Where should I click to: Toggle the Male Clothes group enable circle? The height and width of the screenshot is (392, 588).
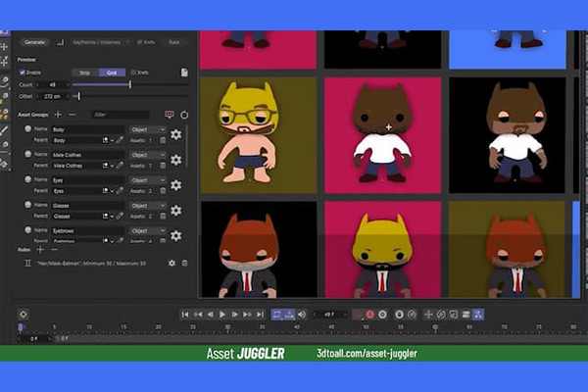pos(27,154)
